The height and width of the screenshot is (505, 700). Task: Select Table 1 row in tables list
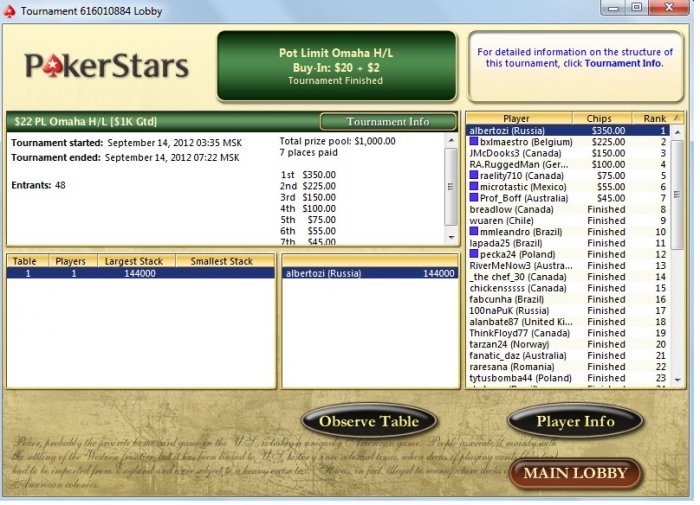tap(141, 273)
